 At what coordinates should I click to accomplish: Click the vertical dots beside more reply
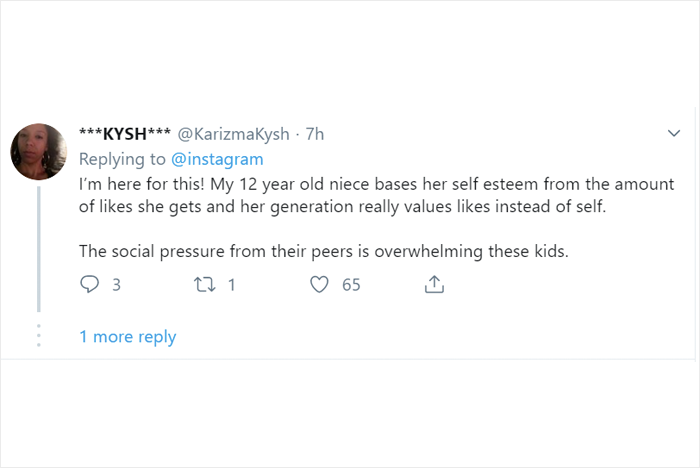click(39, 336)
